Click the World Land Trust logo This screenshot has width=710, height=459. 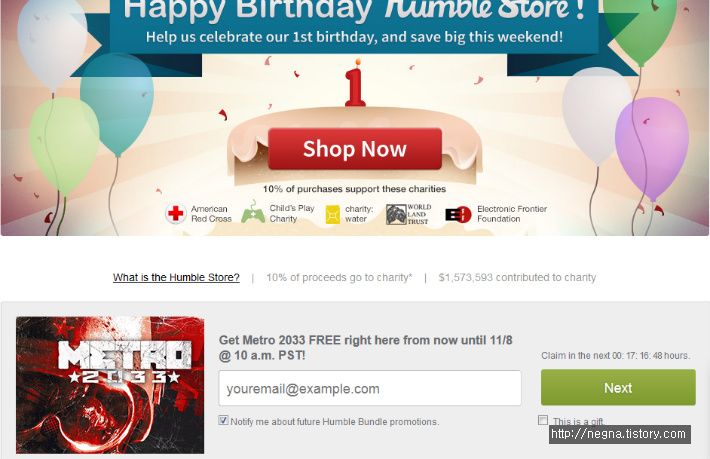click(x=408, y=214)
